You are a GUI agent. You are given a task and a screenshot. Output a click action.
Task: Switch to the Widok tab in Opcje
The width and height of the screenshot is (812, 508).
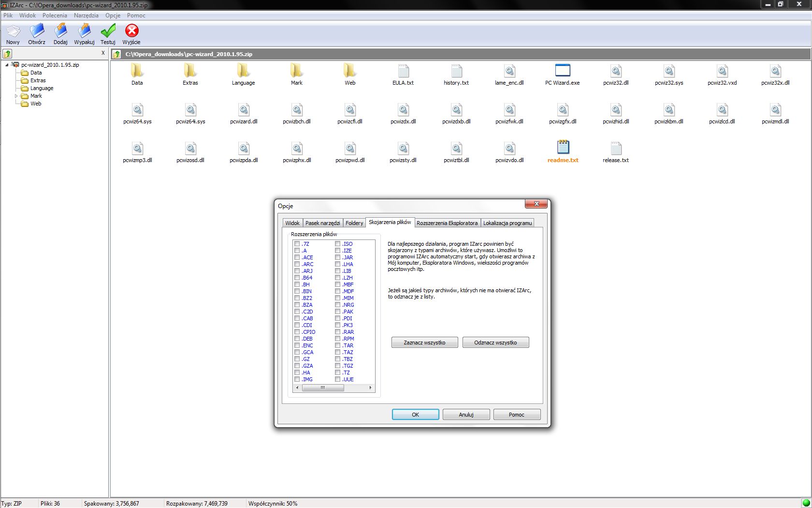[292, 223]
